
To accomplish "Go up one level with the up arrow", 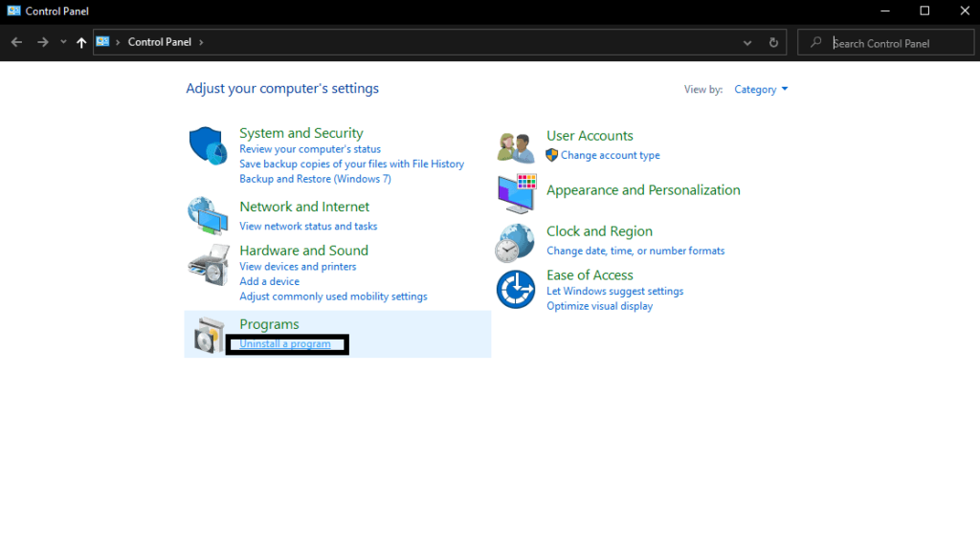I will (x=81, y=42).
